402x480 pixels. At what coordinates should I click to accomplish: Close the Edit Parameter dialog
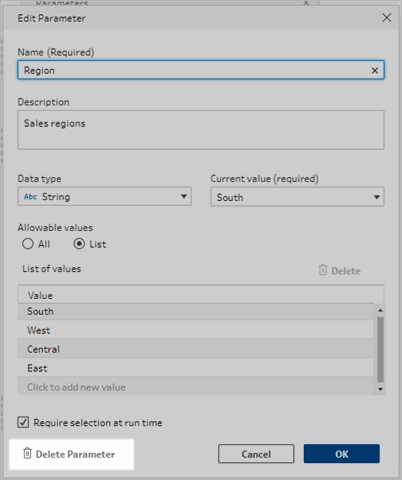tap(387, 18)
